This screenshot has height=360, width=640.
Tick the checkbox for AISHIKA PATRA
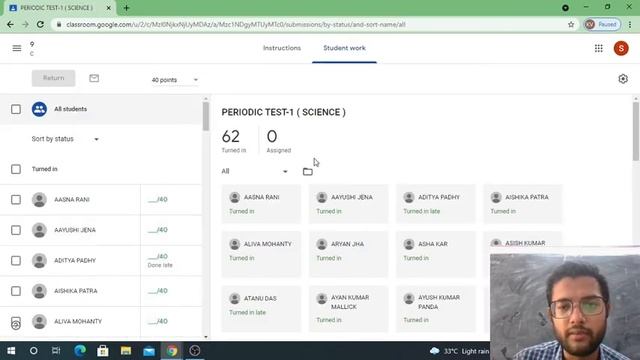pos(16,291)
